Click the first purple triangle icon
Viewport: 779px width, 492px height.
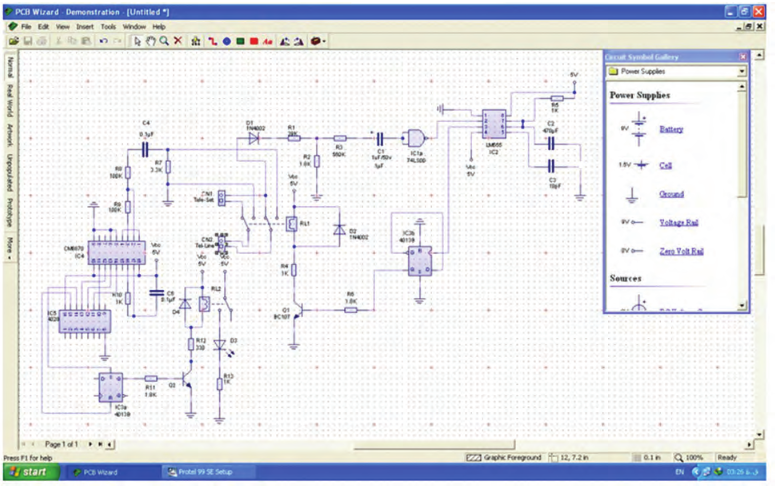(x=285, y=41)
